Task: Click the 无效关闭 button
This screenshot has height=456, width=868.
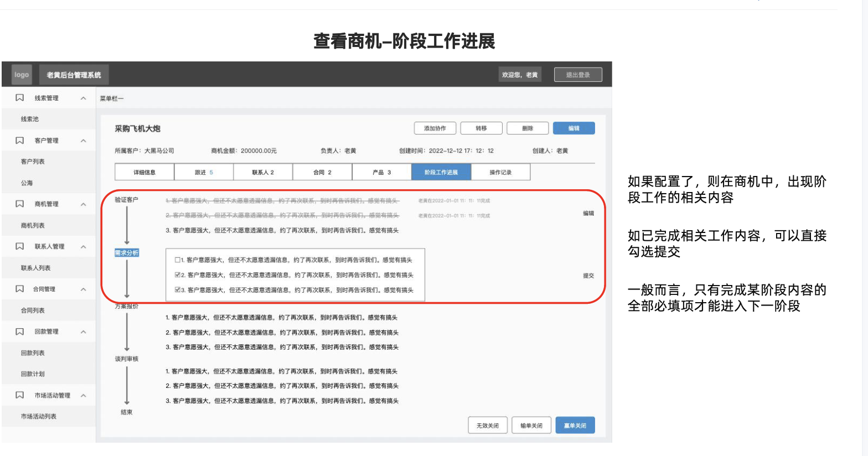Action: [488, 426]
